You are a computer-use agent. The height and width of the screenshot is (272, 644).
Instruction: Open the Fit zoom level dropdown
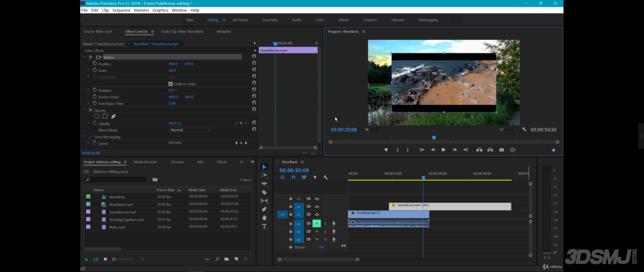(373, 129)
